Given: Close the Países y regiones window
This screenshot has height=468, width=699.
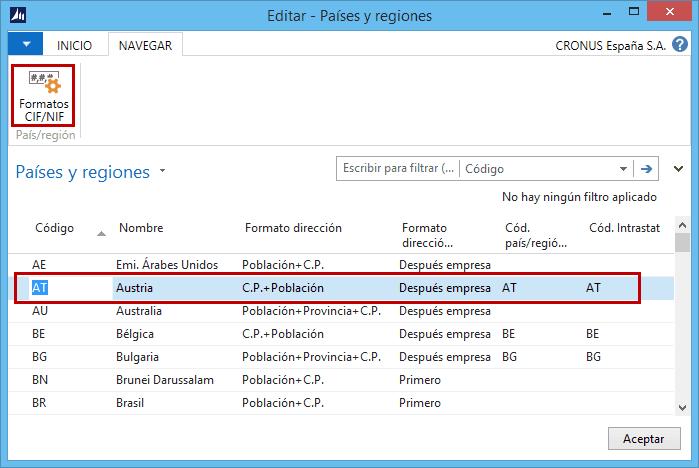Looking at the screenshot, I should coord(669,12).
